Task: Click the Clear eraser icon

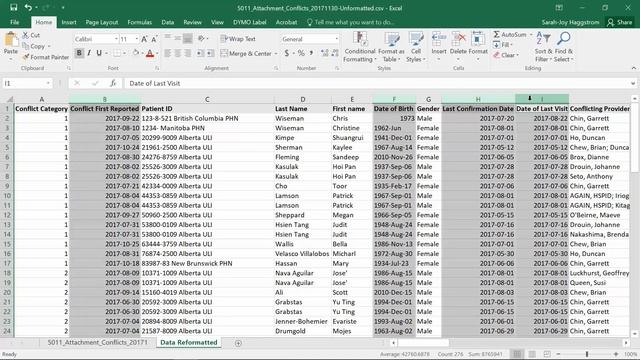Action: pyautogui.click(x=496, y=55)
